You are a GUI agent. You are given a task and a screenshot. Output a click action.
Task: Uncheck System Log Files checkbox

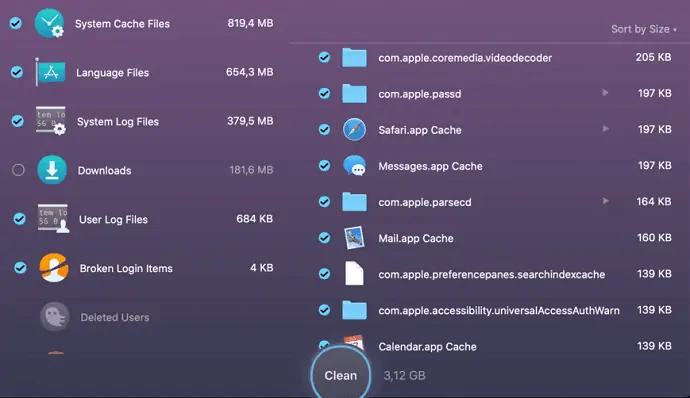click(x=18, y=121)
